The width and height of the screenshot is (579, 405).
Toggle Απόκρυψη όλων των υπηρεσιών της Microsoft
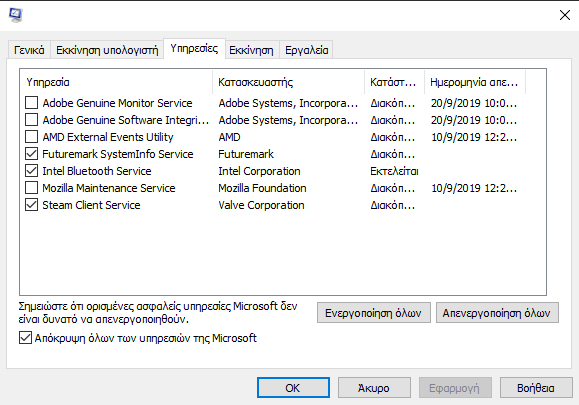(x=25, y=338)
